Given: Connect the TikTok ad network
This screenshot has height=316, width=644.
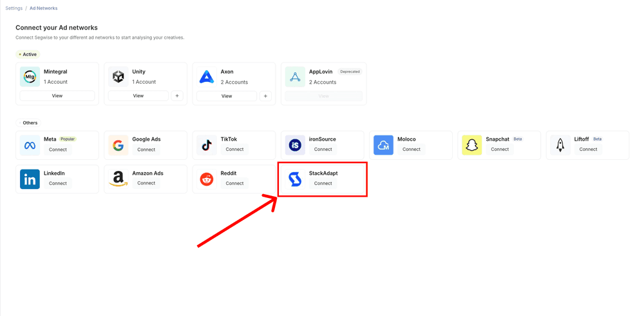Looking at the screenshot, I should 234,150.
